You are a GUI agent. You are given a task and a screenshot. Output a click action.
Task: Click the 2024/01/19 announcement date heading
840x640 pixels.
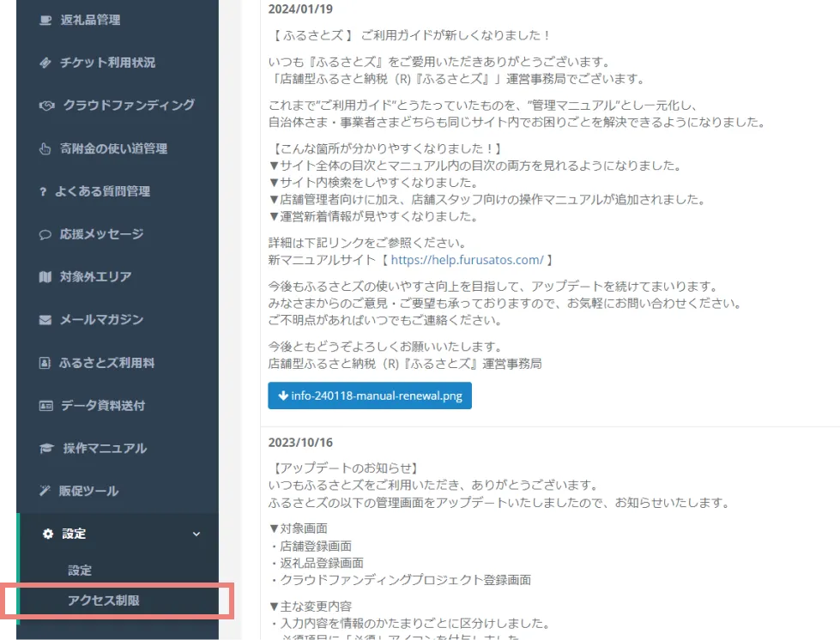(x=300, y=9)
